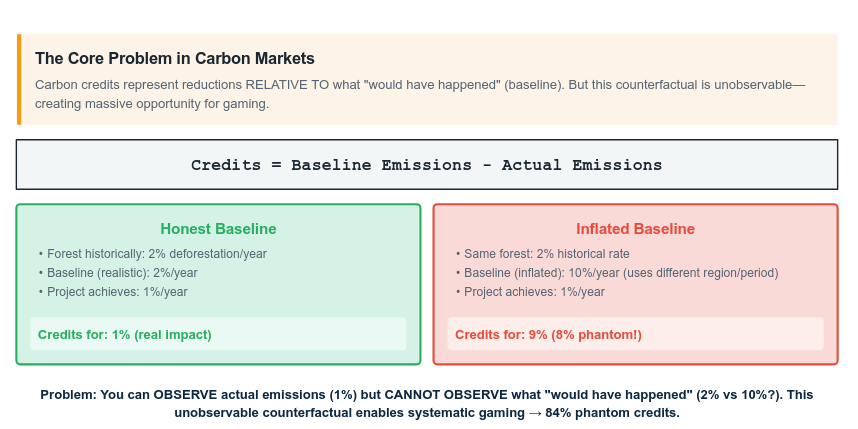This screenshot has width=858, height=429.
Task: Select the "Baseline (realistic): 2%/year" bullet
Action: (x=123, y=273)
